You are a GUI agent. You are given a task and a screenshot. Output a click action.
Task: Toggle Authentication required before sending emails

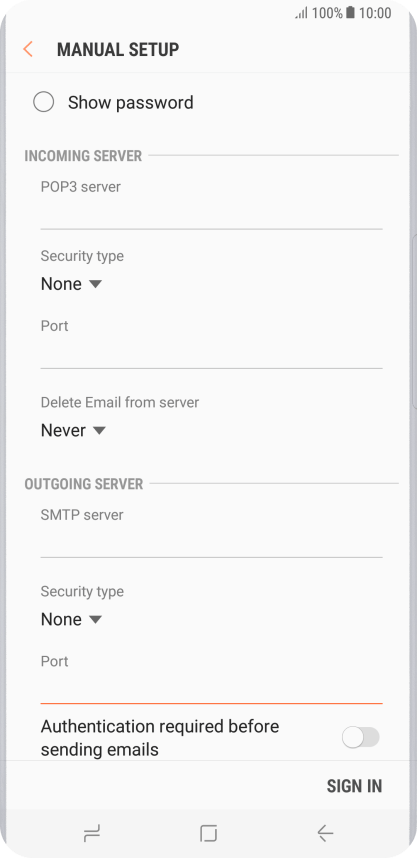tap(361, 737)
